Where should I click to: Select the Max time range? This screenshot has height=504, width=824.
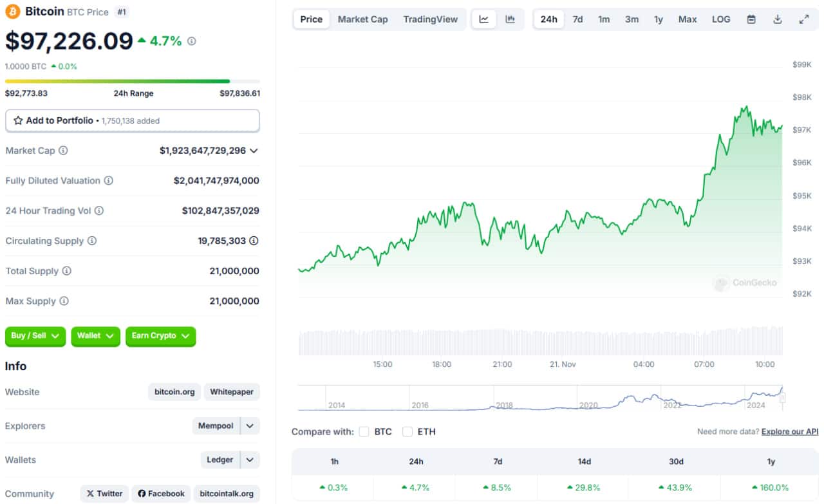point(688,19)
